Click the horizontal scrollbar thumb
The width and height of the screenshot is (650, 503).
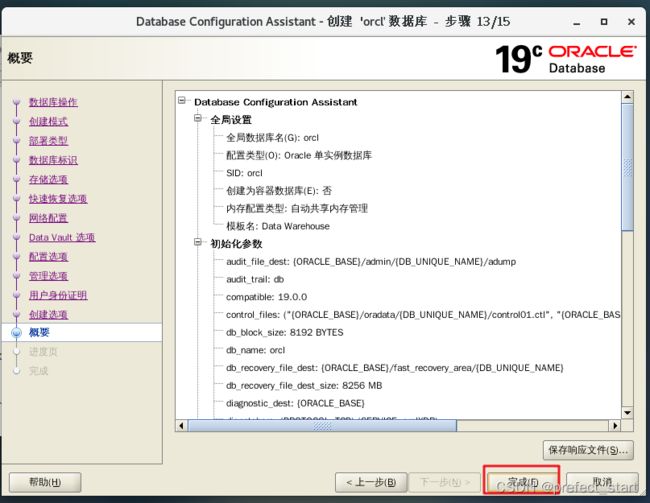point(322,425)
